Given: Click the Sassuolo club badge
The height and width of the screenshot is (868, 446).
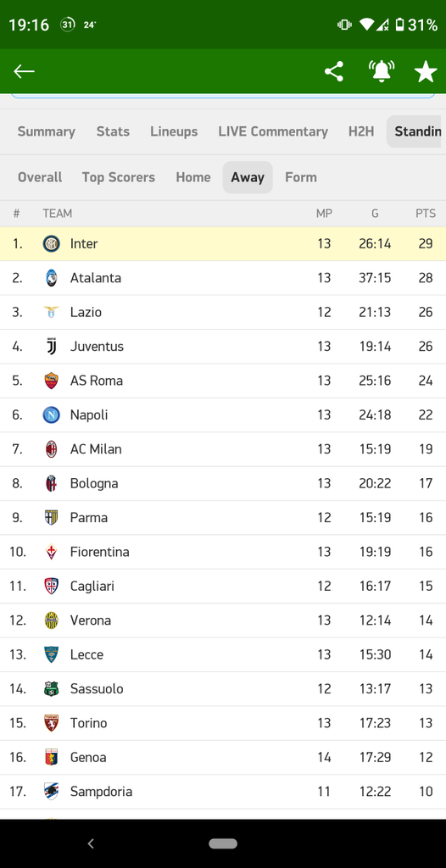Looking at the screenshot, I should pyautogui.click(x=52, y=689).
